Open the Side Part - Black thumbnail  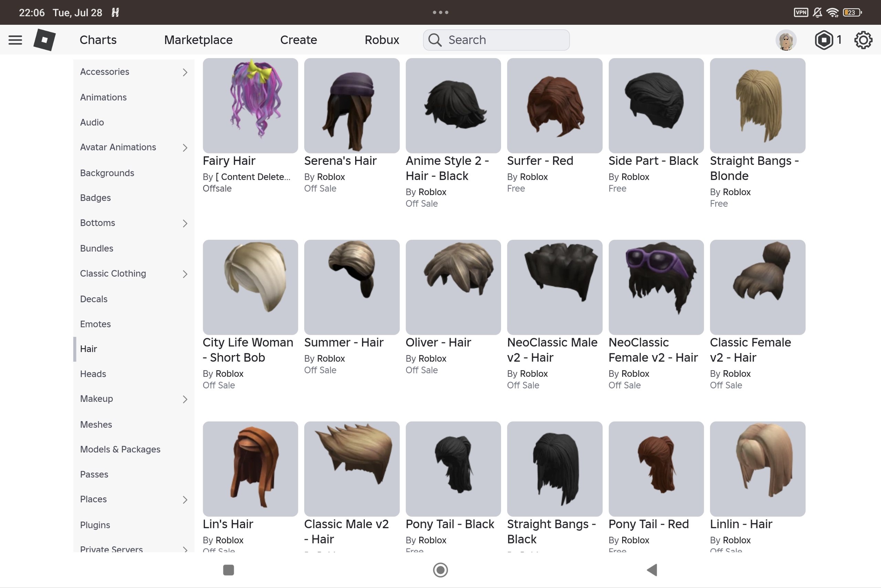656,105
